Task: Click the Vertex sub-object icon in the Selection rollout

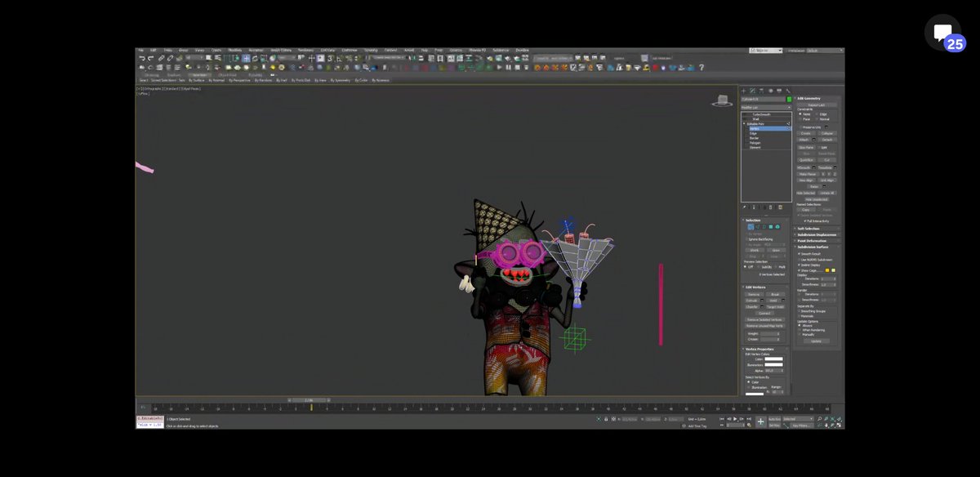Action: 751,226
